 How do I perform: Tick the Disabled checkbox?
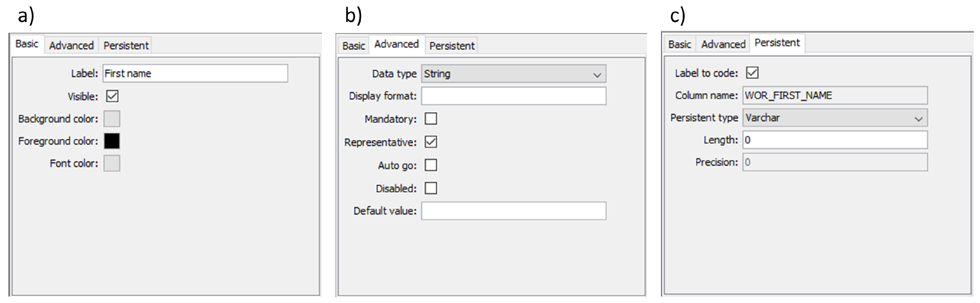pyautogui.click(x=431, y=188)
